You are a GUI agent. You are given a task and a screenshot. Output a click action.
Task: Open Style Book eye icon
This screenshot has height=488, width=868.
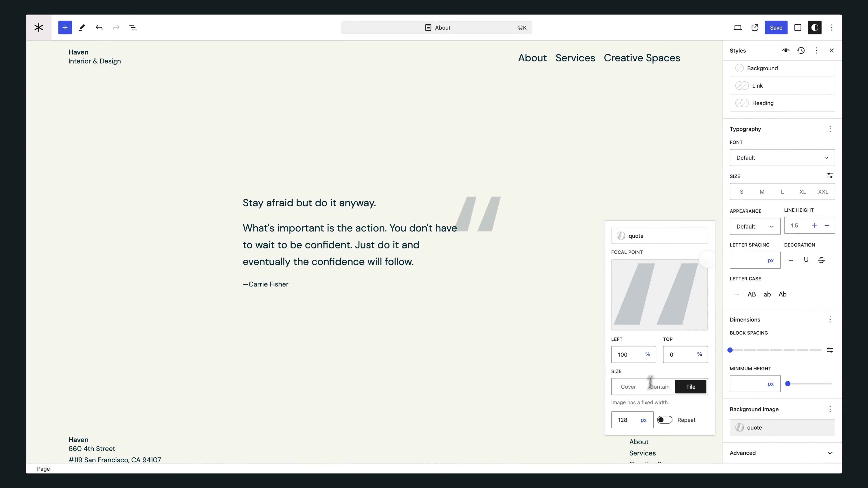click(x=785, y=51)
